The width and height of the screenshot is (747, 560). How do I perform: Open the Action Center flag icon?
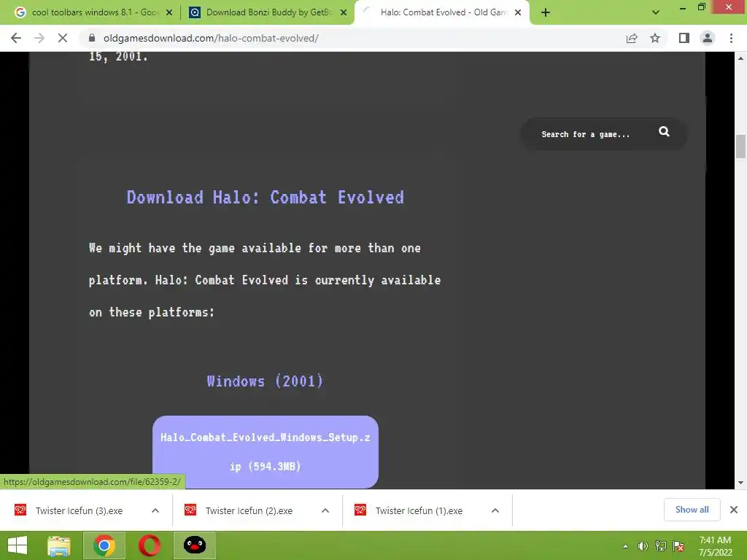coord(678,546)
